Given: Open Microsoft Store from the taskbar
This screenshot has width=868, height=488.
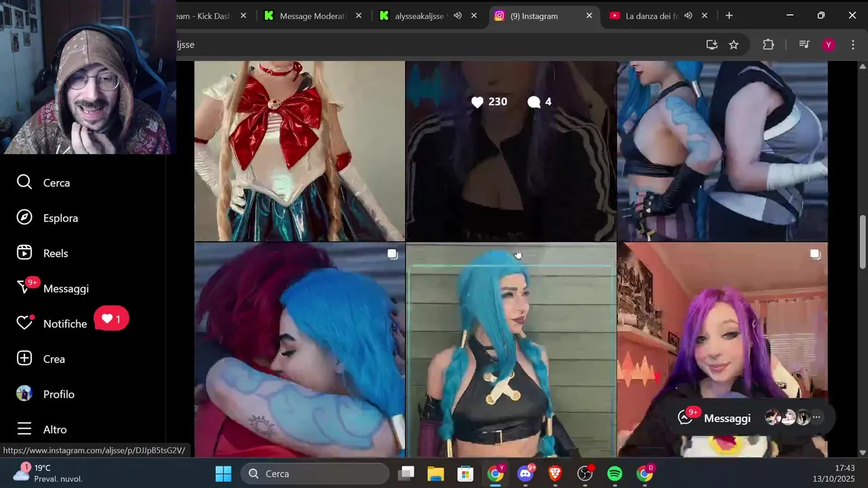Looking at the screenshot, I should click(465, 474).
